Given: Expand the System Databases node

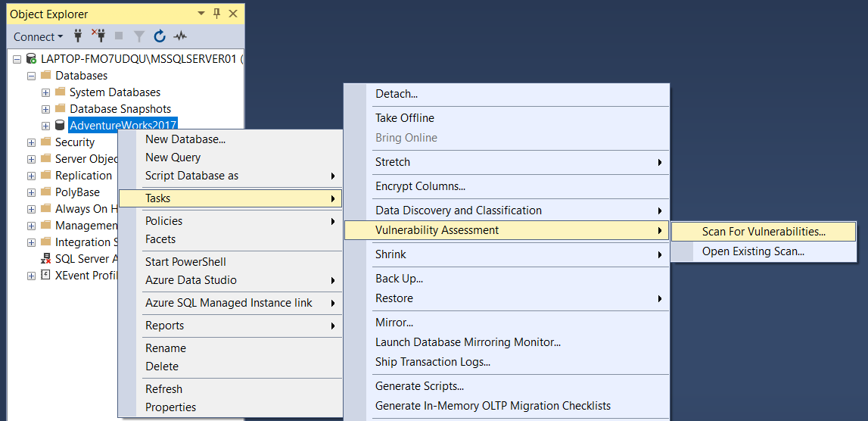Looking at the screenshot, I should coord(46,92).
